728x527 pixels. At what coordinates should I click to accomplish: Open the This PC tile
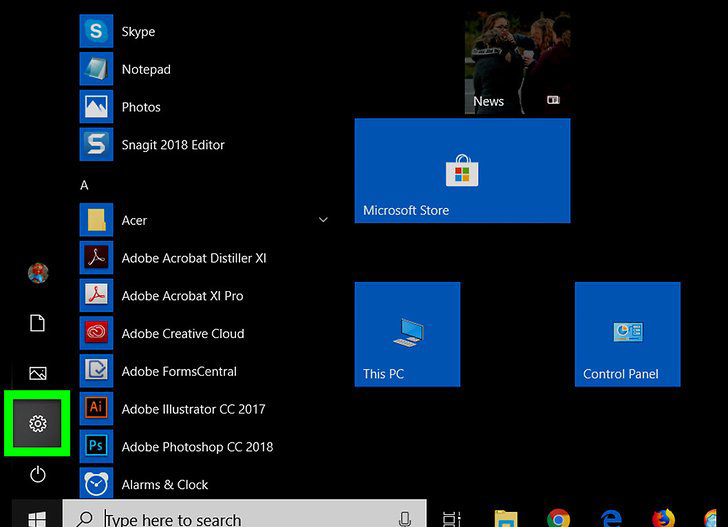[407, 334]
